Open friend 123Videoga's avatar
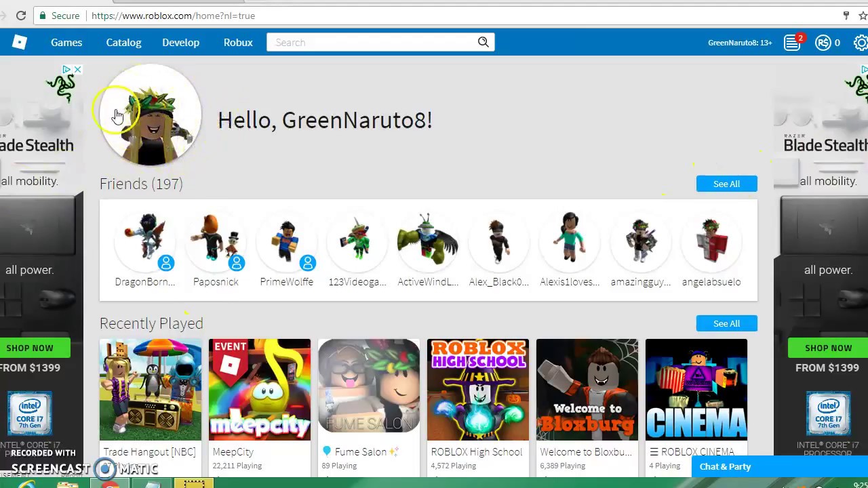 (357, 241)
